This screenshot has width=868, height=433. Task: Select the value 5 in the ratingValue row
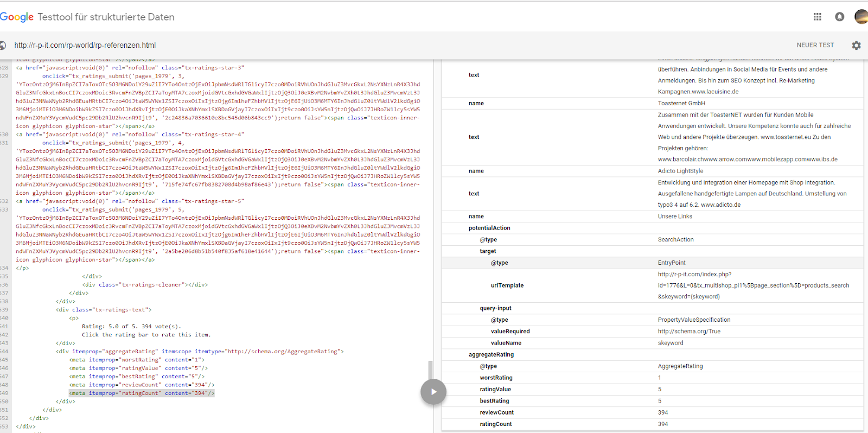click(x=660, y=390)
